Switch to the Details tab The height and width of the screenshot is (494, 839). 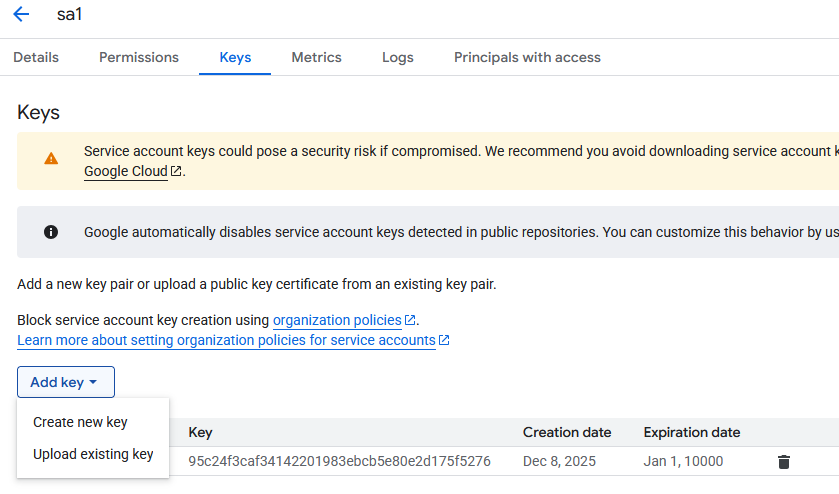(36, 58)
